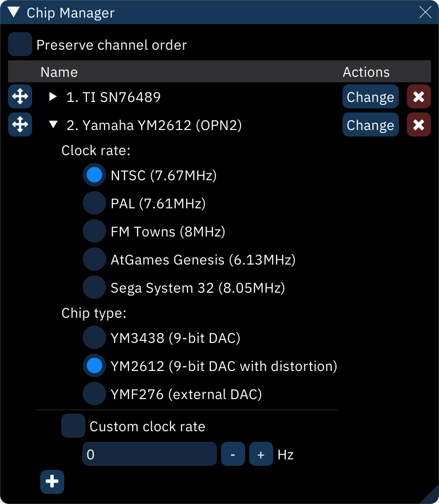Add a new chip with plus button

[x=52, y=482]
